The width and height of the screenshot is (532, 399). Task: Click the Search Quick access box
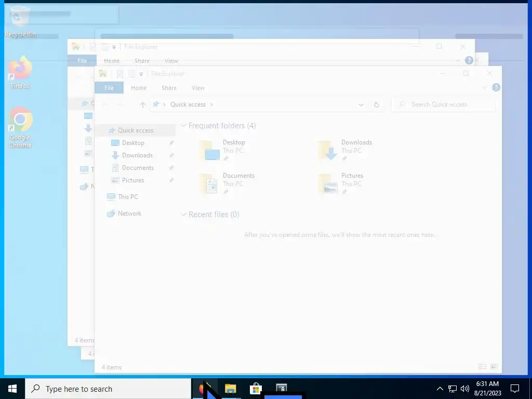443,104
